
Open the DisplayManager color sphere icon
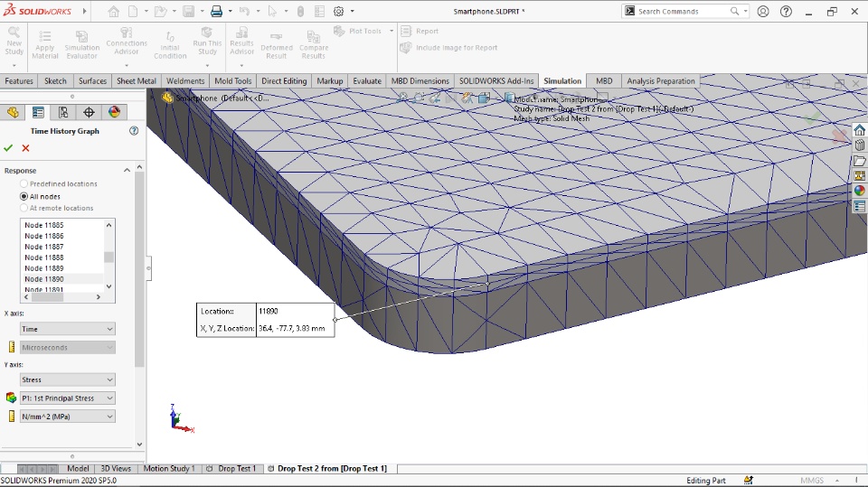pos(114,112)
